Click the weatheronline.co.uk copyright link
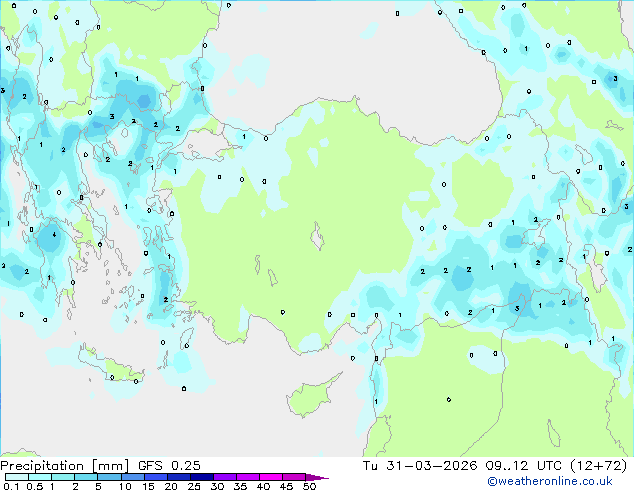The width and height of the screenshot is (634, 490). click(x=549, y=481)
